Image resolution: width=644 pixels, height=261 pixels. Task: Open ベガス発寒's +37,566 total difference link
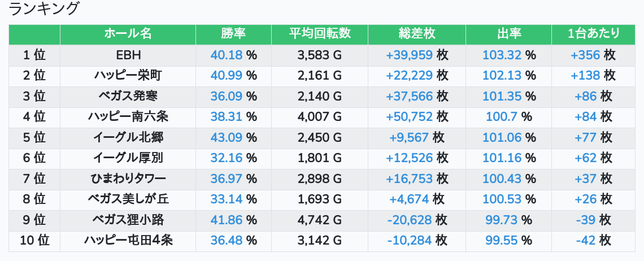[409, 97]
